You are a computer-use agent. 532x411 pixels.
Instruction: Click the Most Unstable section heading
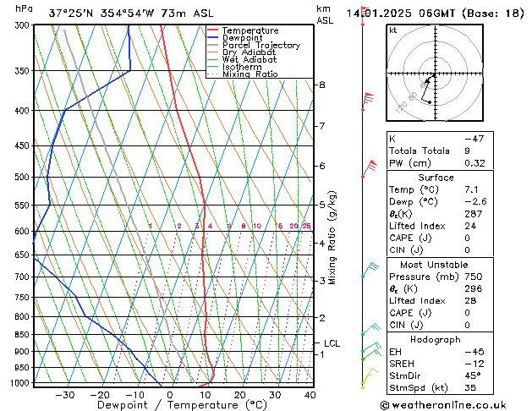(x=434, y=265)
